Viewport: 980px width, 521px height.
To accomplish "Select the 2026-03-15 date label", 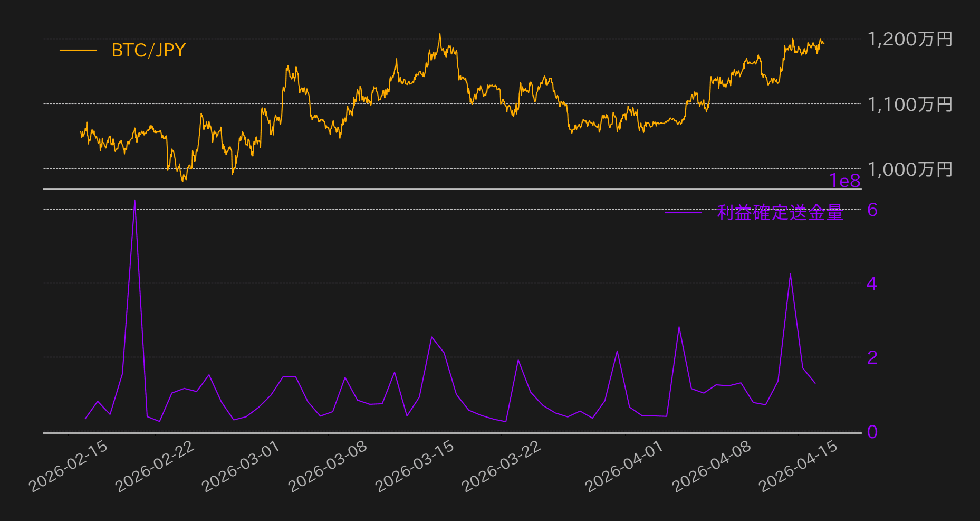I will [415, 466].
